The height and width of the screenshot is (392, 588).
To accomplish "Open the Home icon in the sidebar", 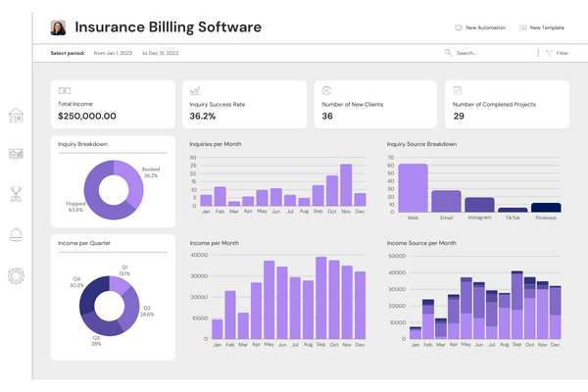I will pyautogui.click(x=16, y=116).
